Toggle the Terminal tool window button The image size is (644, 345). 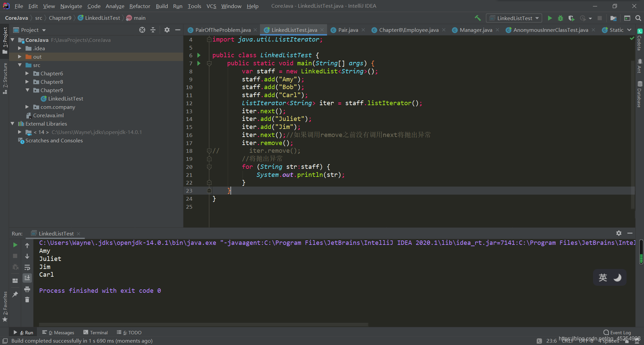pyautogui.click(x=96, y=333)
